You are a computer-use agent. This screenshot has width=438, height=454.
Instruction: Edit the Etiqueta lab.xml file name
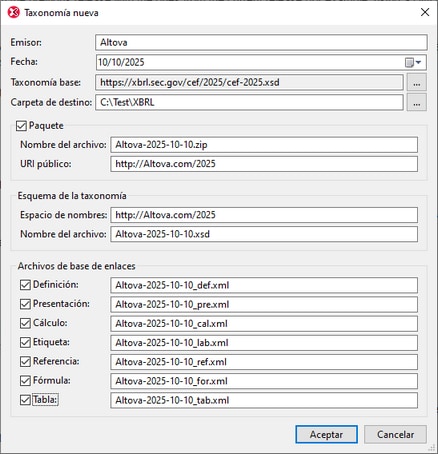pyautogui.click(x=264, y=343)
